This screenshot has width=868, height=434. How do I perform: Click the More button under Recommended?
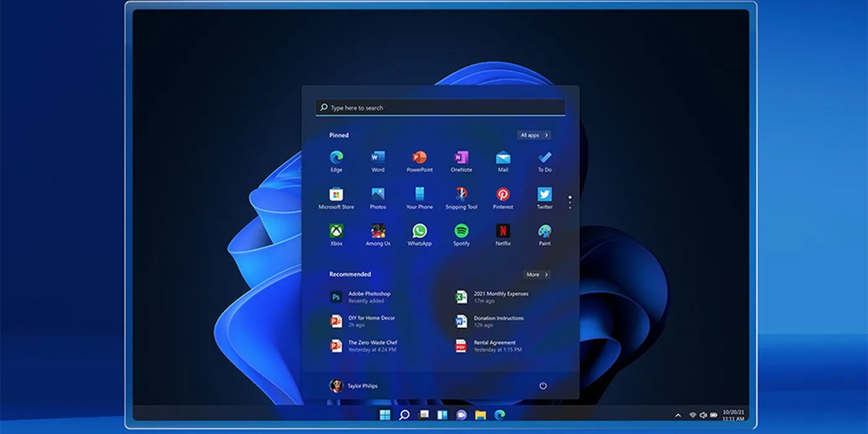(x=537, y=274)
